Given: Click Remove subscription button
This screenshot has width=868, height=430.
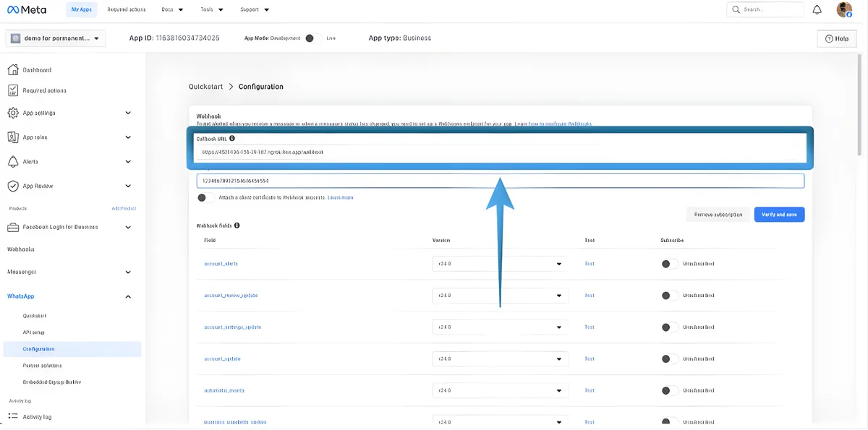Looking at the screenshot, I should point(718,215).
